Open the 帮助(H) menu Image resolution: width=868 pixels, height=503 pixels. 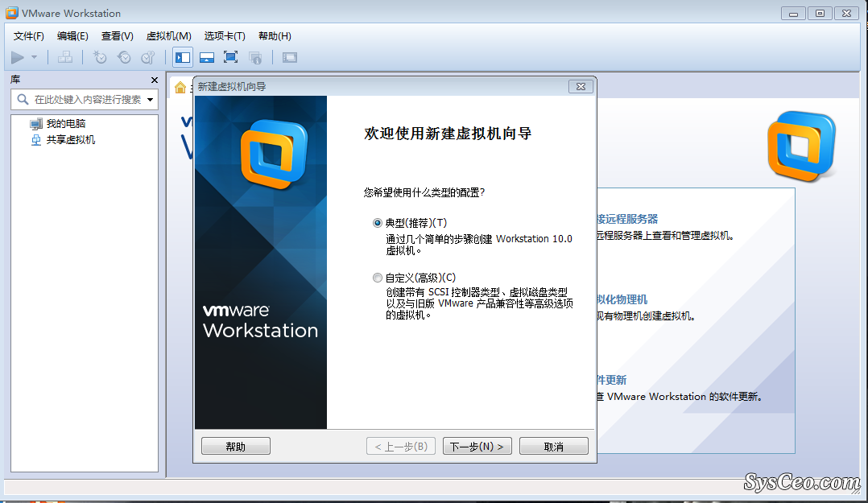[x=275, y=36]
